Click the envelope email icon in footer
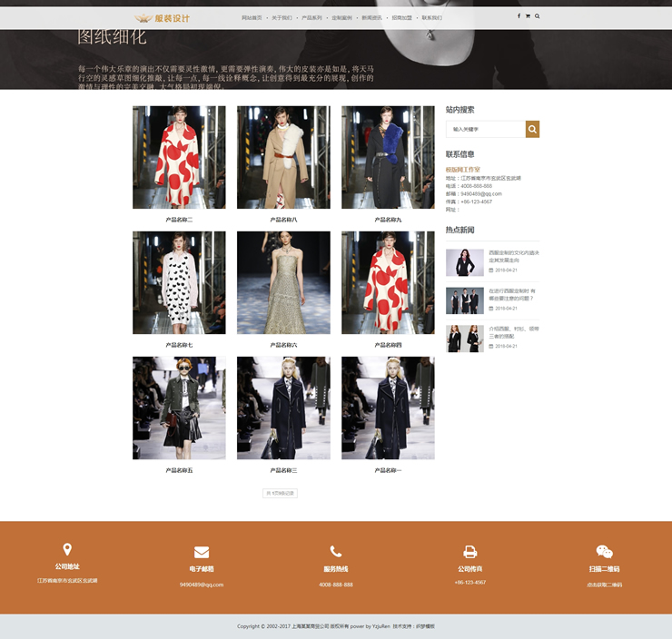 [x=202, y=552]
